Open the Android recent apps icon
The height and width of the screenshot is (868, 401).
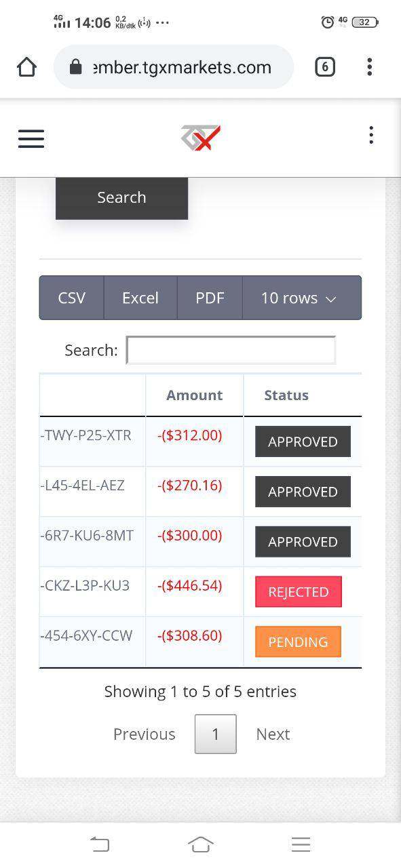(x=301, y=844)
